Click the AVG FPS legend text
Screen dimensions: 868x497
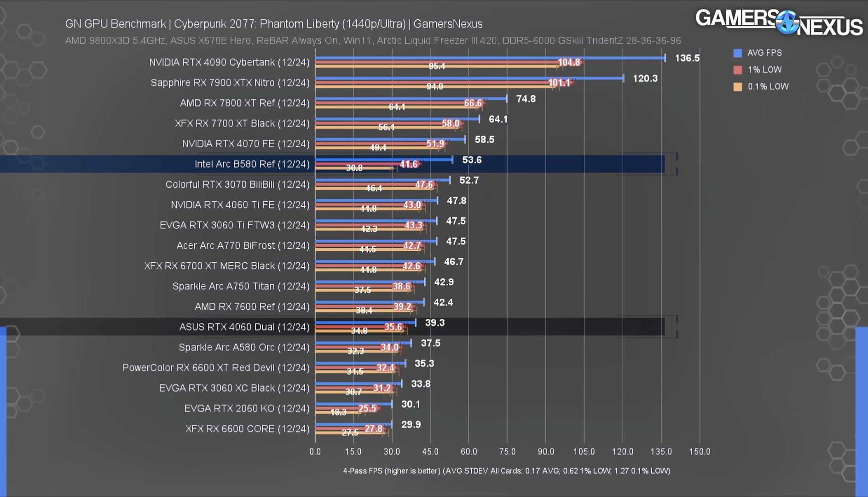(x=764, y=53)
